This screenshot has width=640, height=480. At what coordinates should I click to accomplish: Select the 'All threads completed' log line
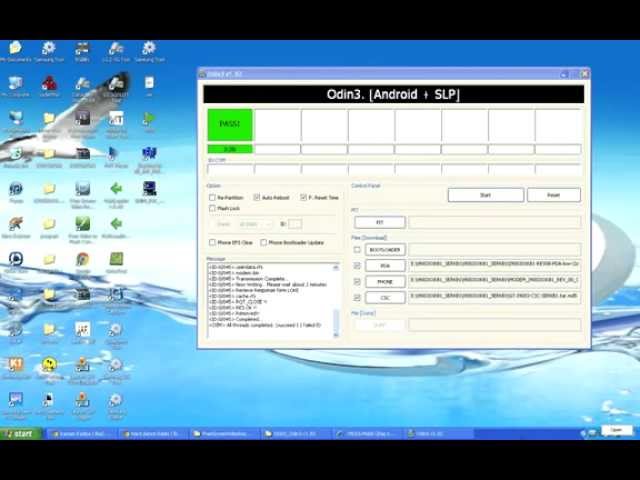point(265,325)
